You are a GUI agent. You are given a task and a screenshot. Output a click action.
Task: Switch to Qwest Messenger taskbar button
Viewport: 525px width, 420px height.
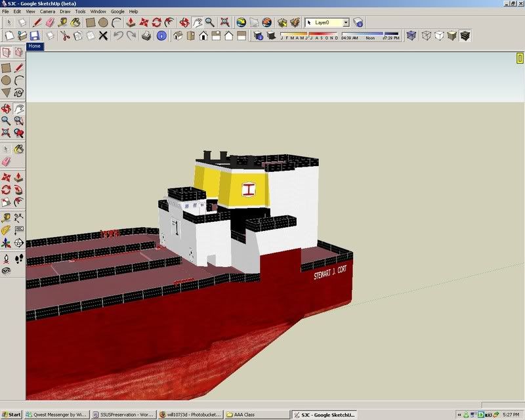57,415
